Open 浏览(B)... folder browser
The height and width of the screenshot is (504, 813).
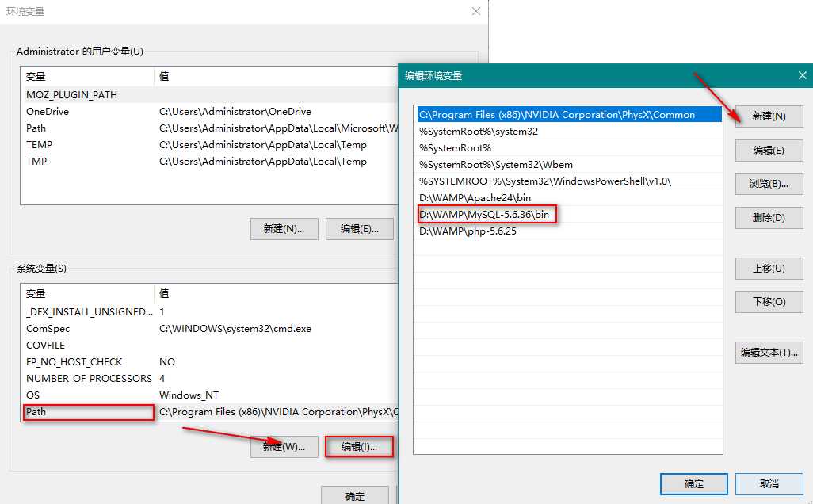click(769, 184)
